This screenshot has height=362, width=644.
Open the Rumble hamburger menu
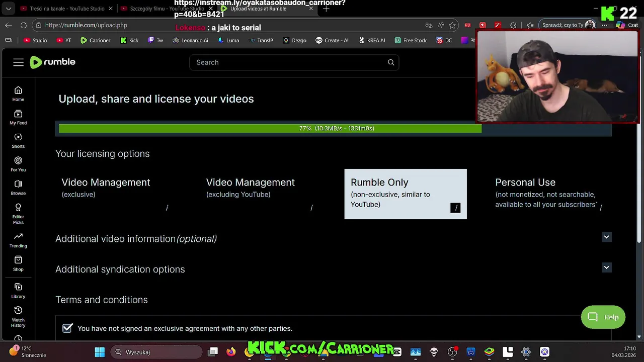19,62
